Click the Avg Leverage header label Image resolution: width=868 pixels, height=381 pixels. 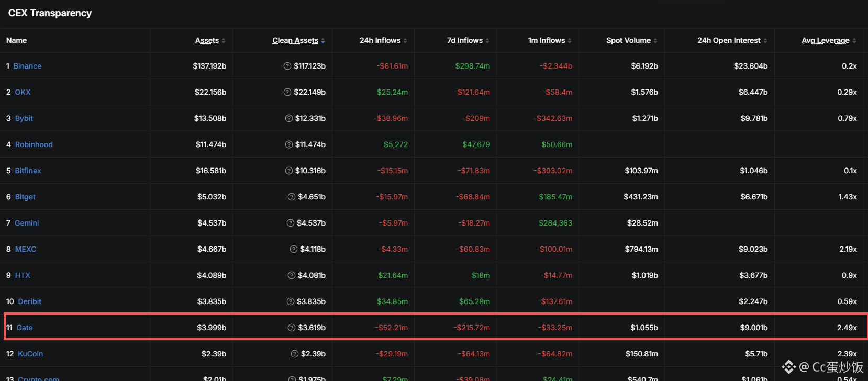click(x=826, y=40)
